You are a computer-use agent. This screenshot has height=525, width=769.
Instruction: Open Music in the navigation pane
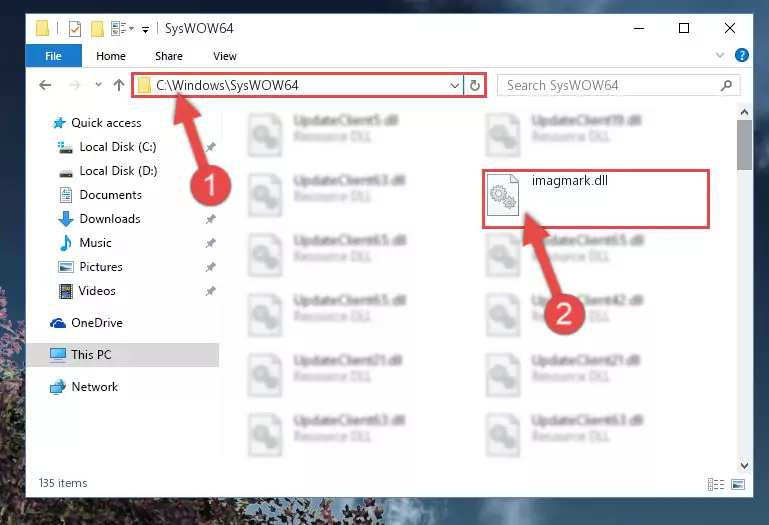point(95,243)
